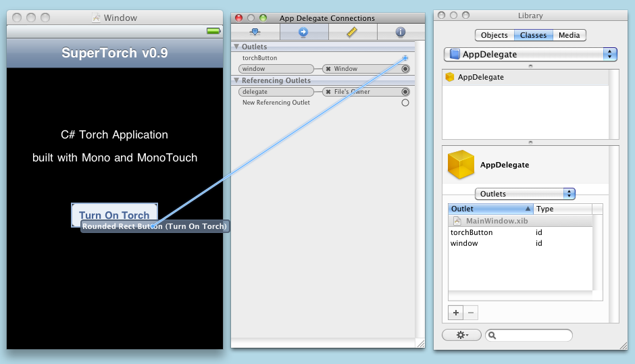Screen dimensions: 635x364
Task: Open the Attributes inspector tab
Action: 255,32
